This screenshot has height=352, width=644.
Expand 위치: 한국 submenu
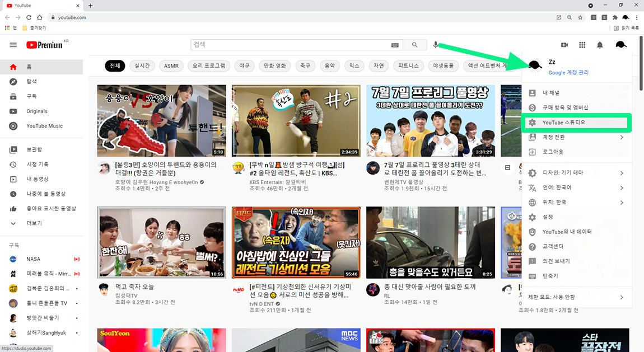pyautogui.click(x=577, y=202)
